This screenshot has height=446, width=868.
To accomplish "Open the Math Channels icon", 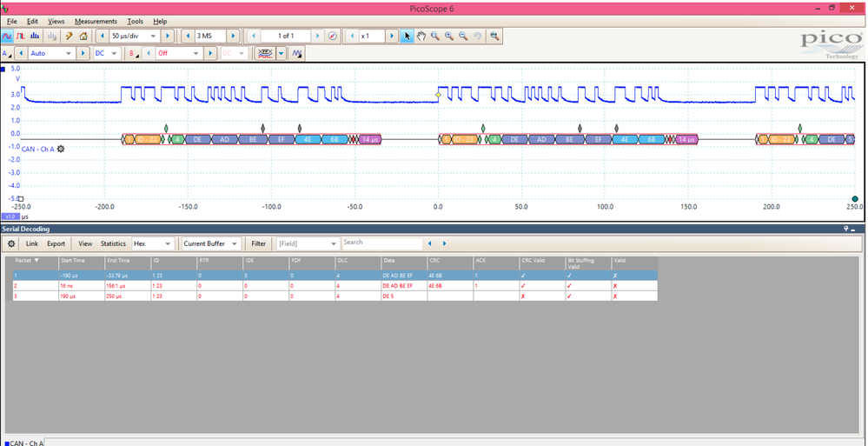I will 298,54.
